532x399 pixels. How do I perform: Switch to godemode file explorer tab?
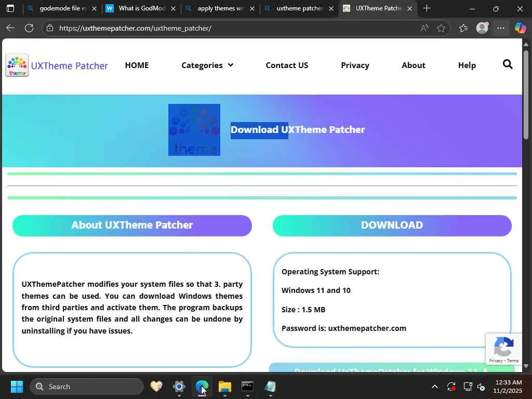point(61,8)
